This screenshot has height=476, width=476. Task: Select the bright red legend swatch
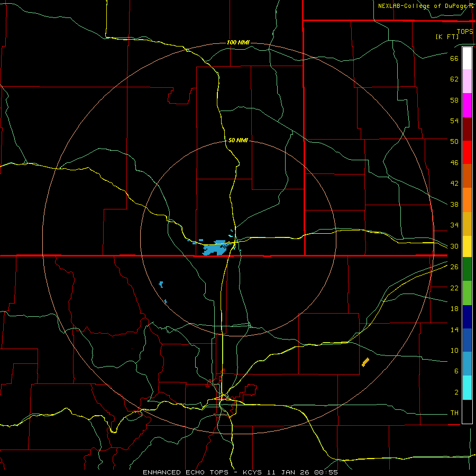pyautogui.click(x=467, y=152)
